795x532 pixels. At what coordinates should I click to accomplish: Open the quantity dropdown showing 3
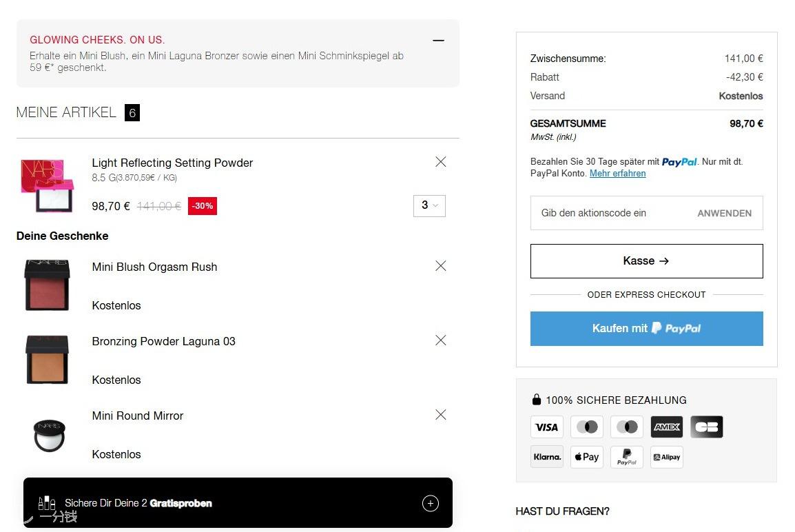(x=429, y=205)
